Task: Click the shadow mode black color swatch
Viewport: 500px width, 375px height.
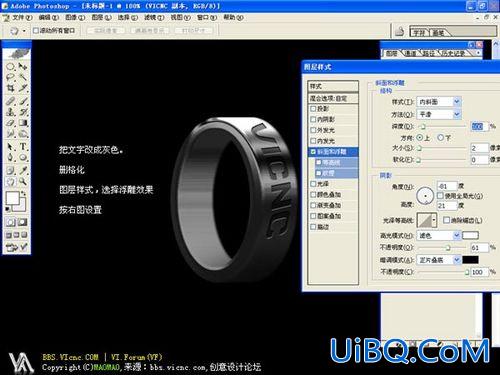Action: 470,260
